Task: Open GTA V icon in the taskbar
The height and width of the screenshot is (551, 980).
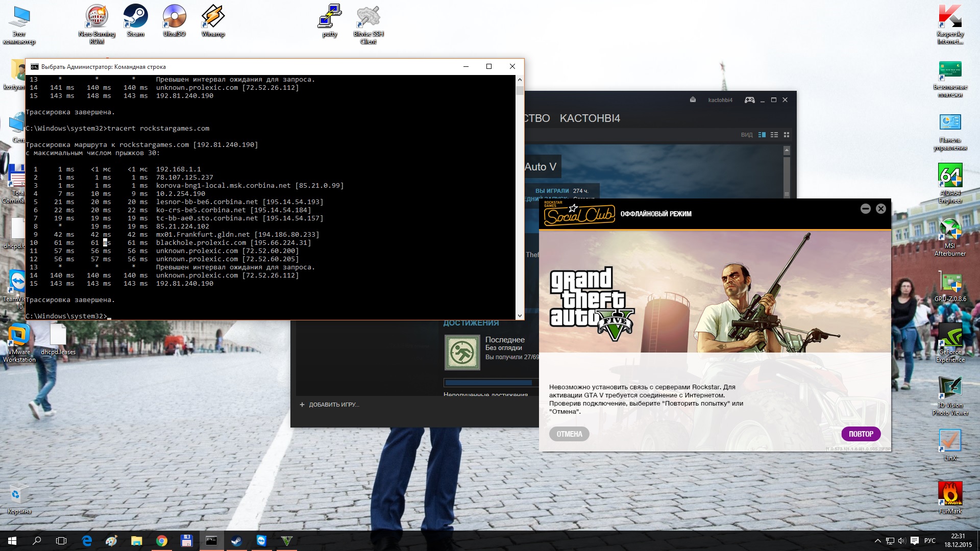Action: tap(287, 541)
